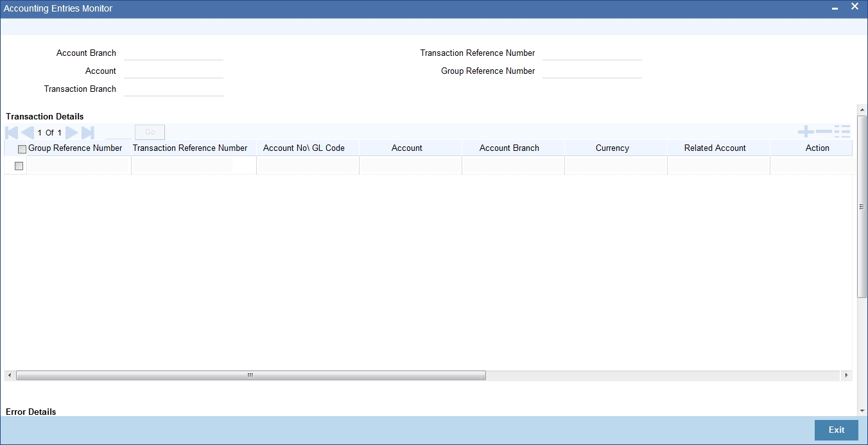The height and width of the screenshot is (445, 868).
Task: Click the Related Account column header
Action: 715,148
